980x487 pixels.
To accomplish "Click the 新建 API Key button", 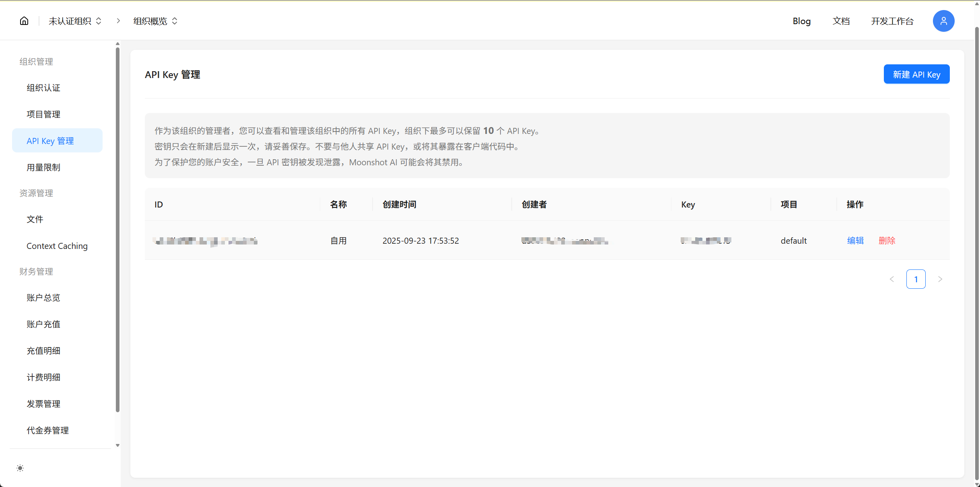I will coord(916,74).
